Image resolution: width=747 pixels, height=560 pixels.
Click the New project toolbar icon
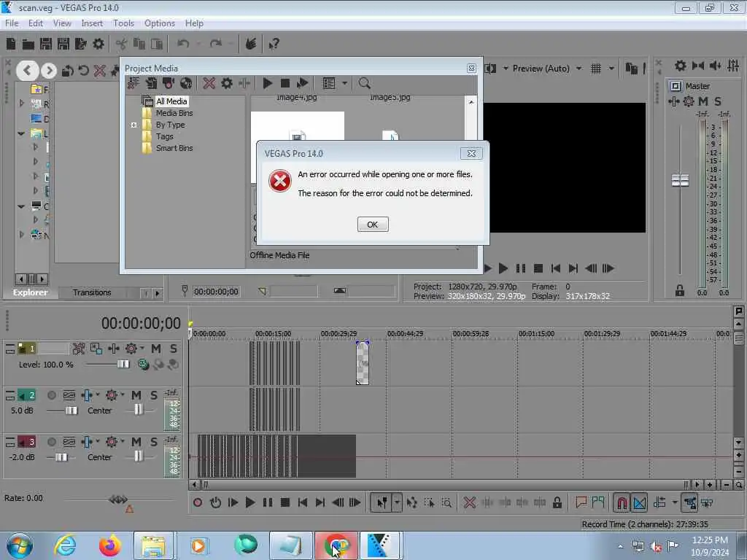pyautogui.click(x=11, y=44)
